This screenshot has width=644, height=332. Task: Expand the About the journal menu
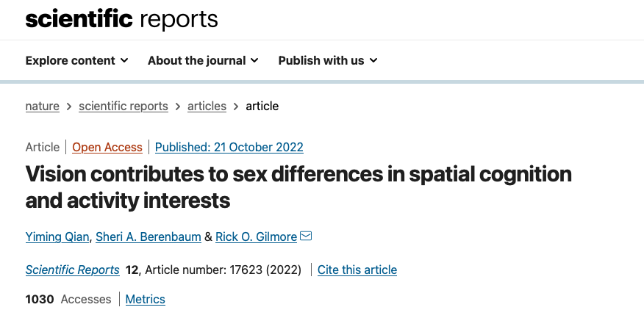click(196, 61)
